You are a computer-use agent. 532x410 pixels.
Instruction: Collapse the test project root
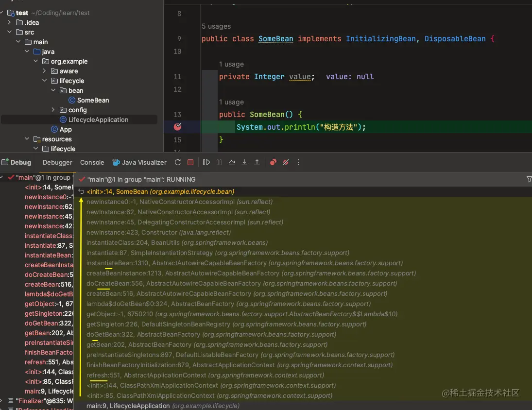click(1, 13)
